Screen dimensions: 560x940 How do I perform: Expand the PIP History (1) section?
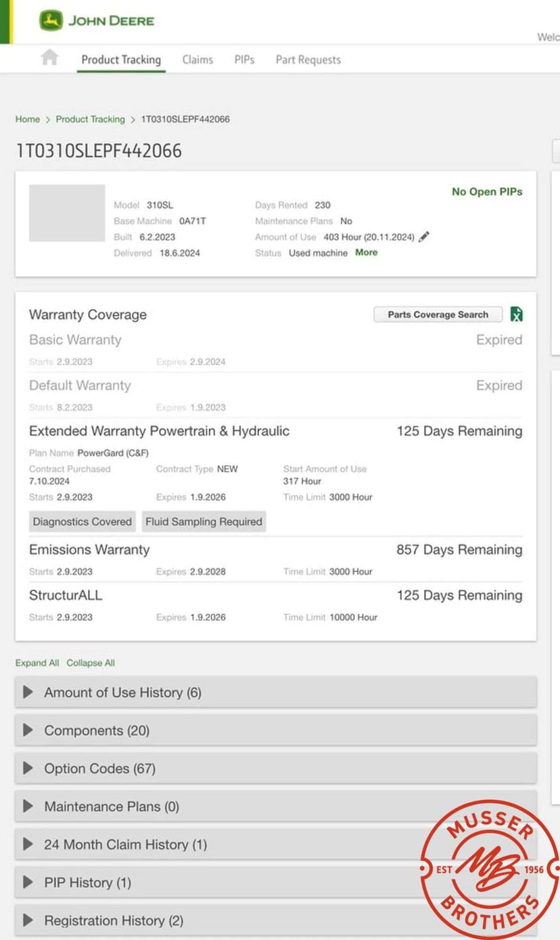point(276,882)
